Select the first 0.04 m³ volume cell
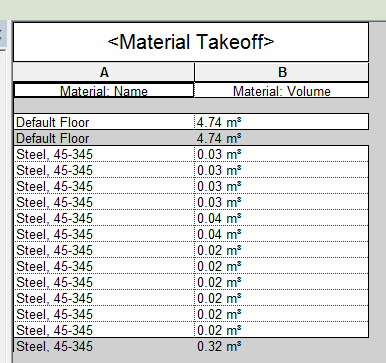 click(x=282, y=218)
